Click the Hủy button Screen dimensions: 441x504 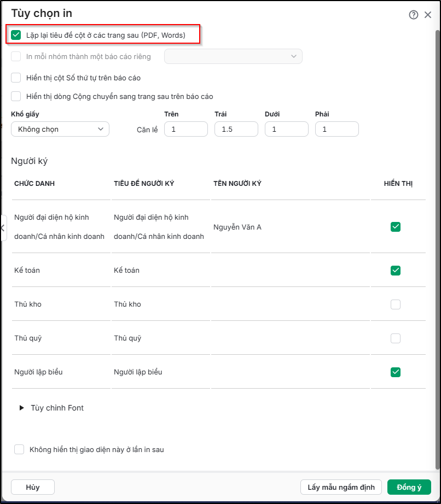[x=33, y=487]
